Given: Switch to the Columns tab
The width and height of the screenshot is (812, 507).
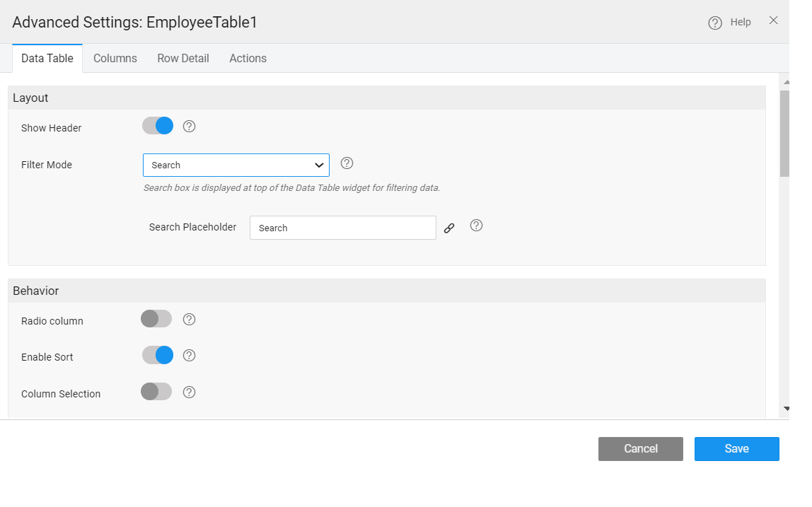Looking at the screenshot, I should 115,59.
